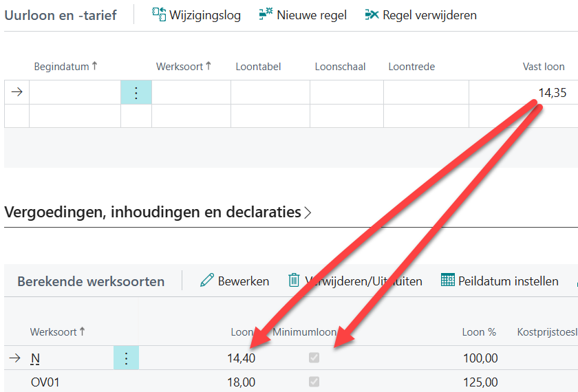Click the Bewerken pencil icon
This screenshot has width=578, height=392.
[206, 281]
